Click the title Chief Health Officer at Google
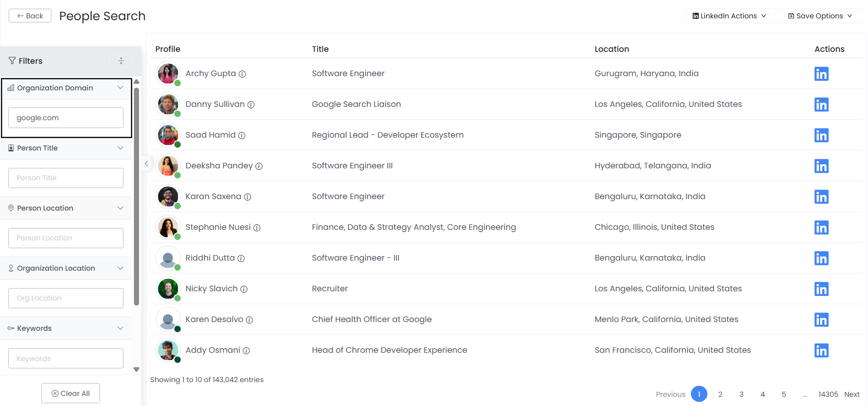The width and height of the screenshot is (868, 406). [x=372, y=319]
